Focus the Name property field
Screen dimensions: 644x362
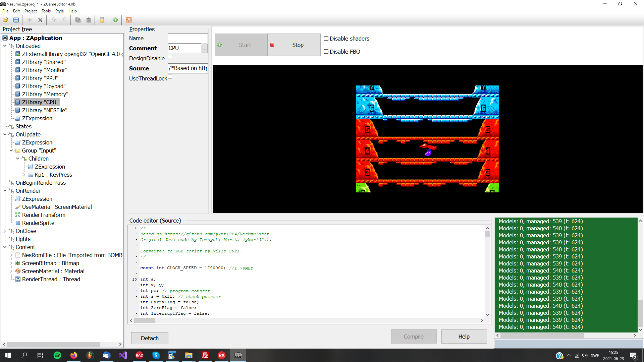[187, 38]
